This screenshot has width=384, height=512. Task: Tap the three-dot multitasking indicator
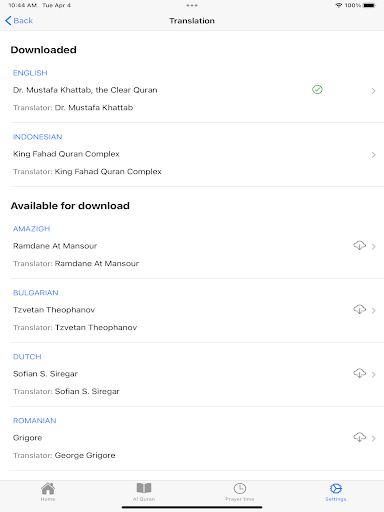click(x=192, y=5)
